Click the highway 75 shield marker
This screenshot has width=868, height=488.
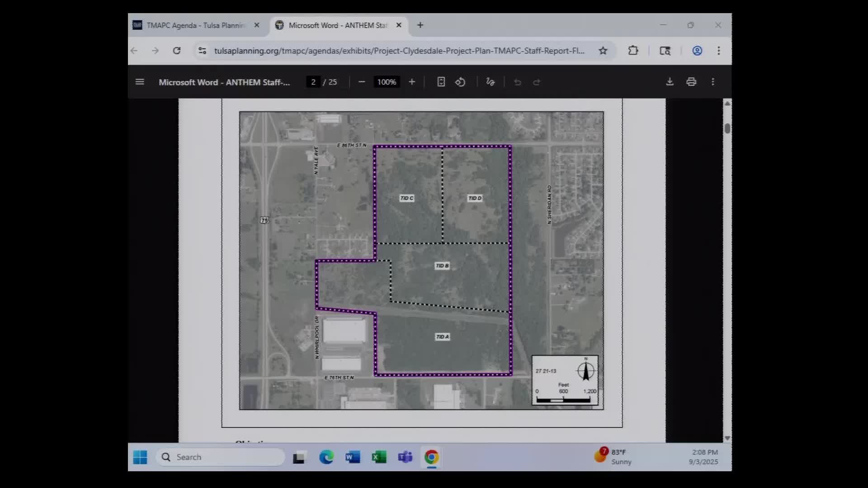coord(264,221)
